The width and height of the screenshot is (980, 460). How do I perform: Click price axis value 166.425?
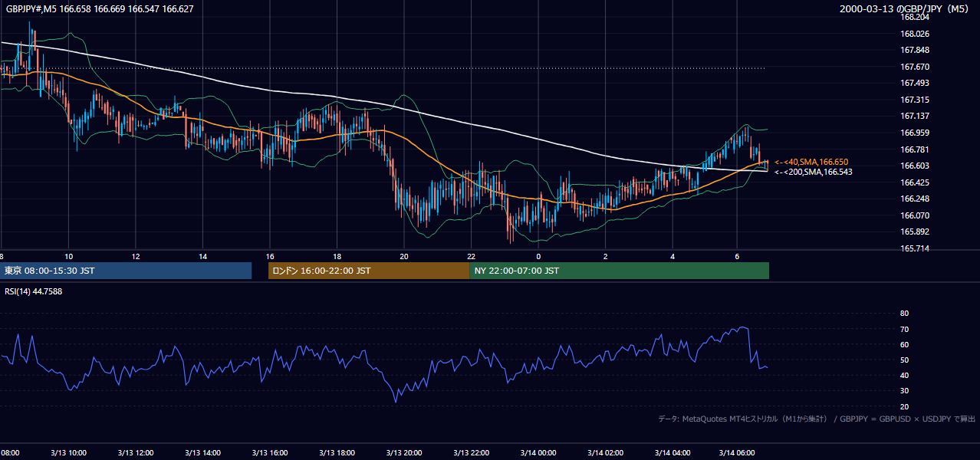click(x=914, y=182)
